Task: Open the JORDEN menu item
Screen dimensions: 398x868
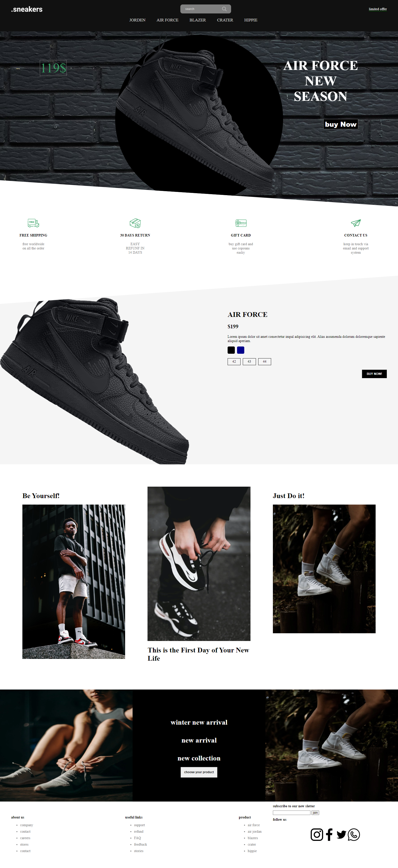Action: (137, 20)
